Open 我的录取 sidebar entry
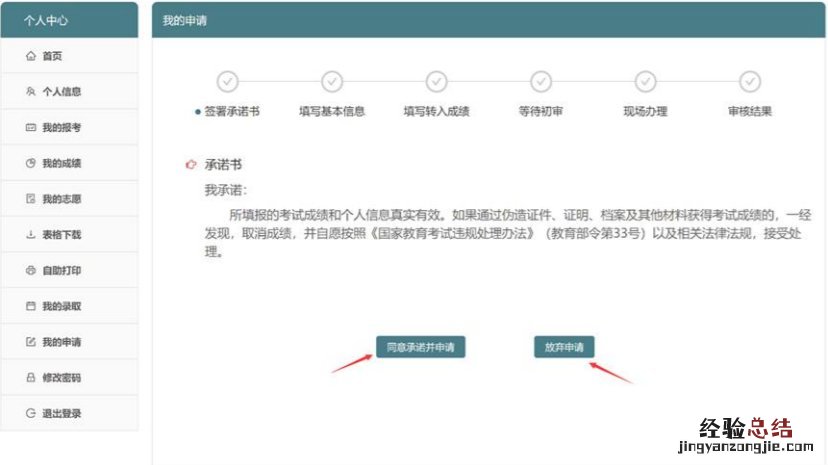 pos(69,306)
